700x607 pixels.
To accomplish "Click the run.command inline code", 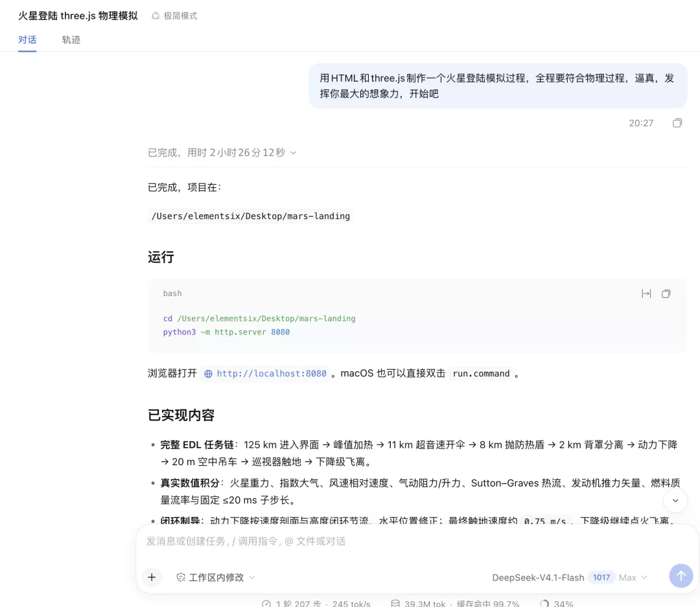I will pos(481,374).
